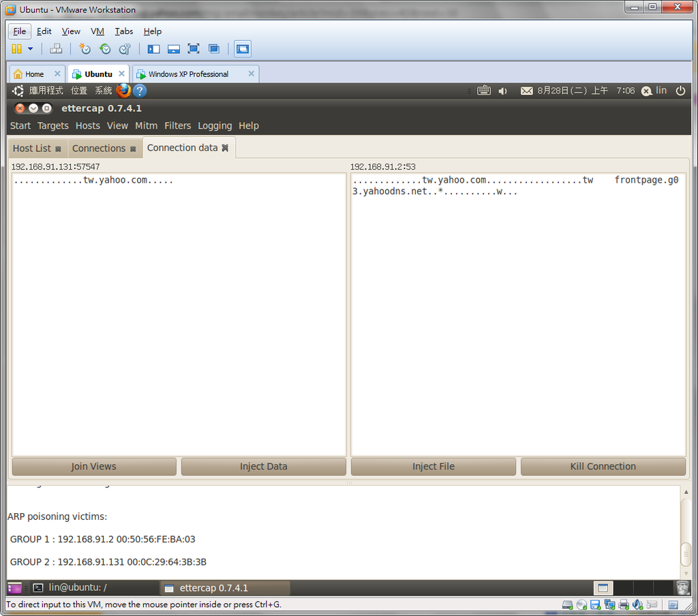Open the user menu labeled lin
This screenshot has width=698, height=616.
tap(654, 91)
